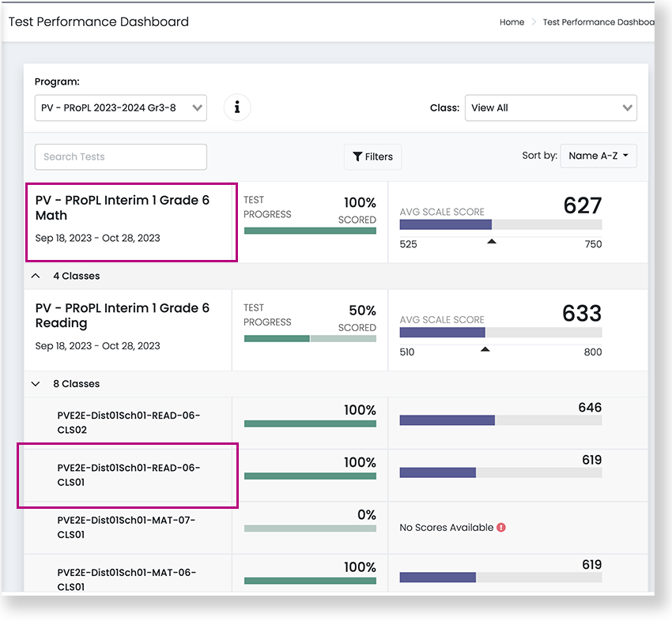Click into the Search Tests field
Image resolution: width=672 pixels, height=621 pixels.
[120, 156]
